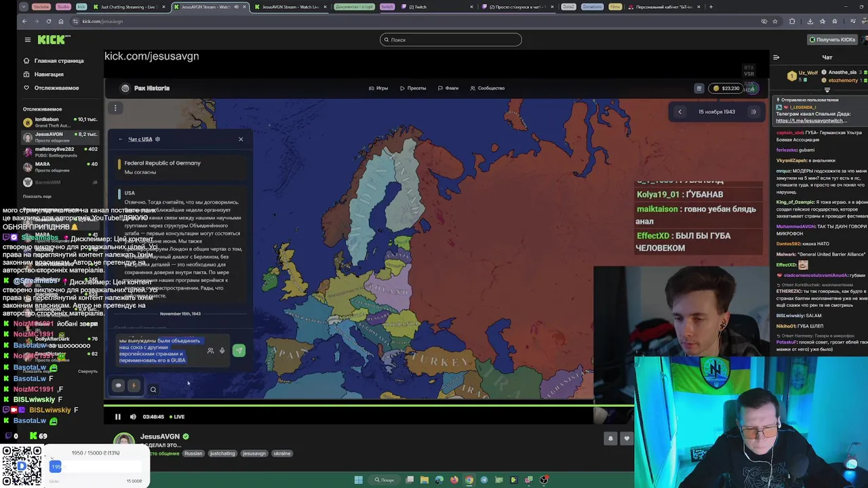The width and height of the screenshot is (868, 488).
Task: Open the telegram link in the pinned message
Action: (810, 121)
